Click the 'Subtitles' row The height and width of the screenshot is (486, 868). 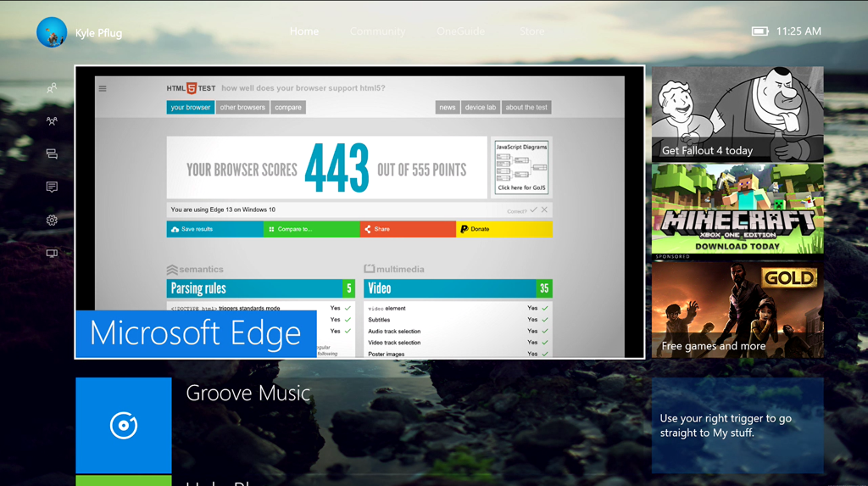(458, 320)
